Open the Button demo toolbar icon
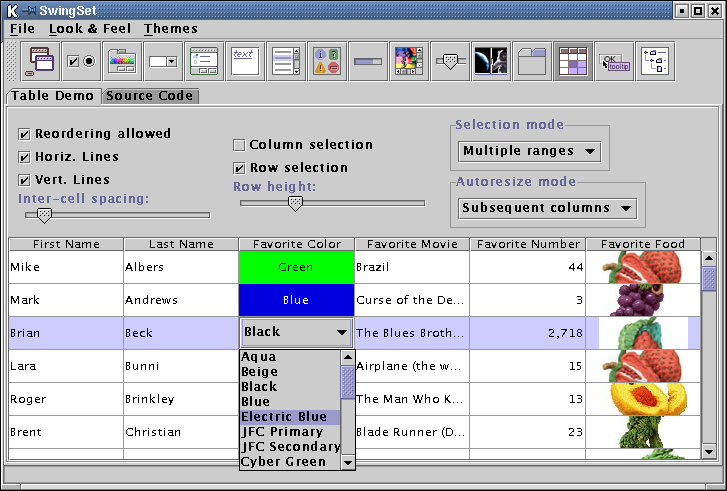The height and width of the screenshot is (491, 727). (81, 61)
